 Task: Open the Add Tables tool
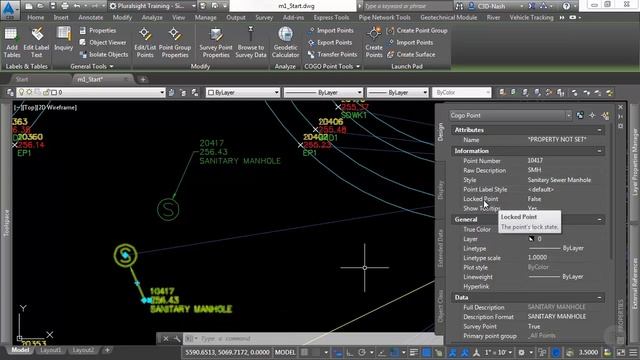pos(11,42)
